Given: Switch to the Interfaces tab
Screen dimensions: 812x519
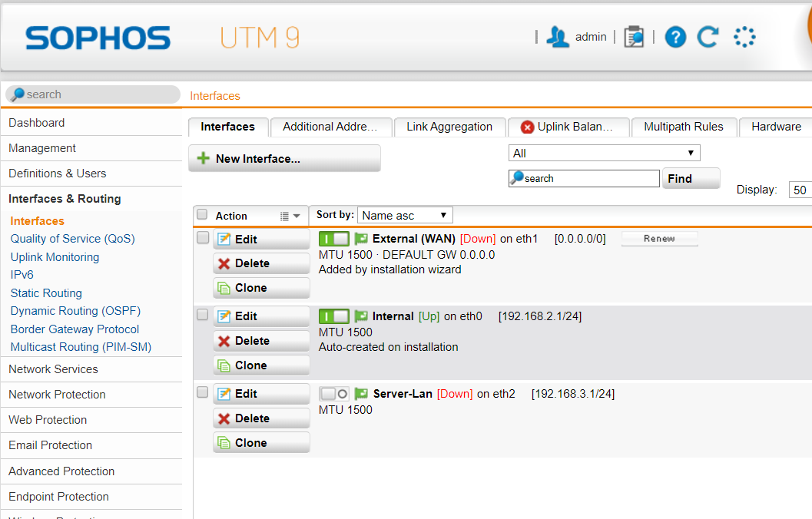Looking at the screenshot, I should 228,127.
